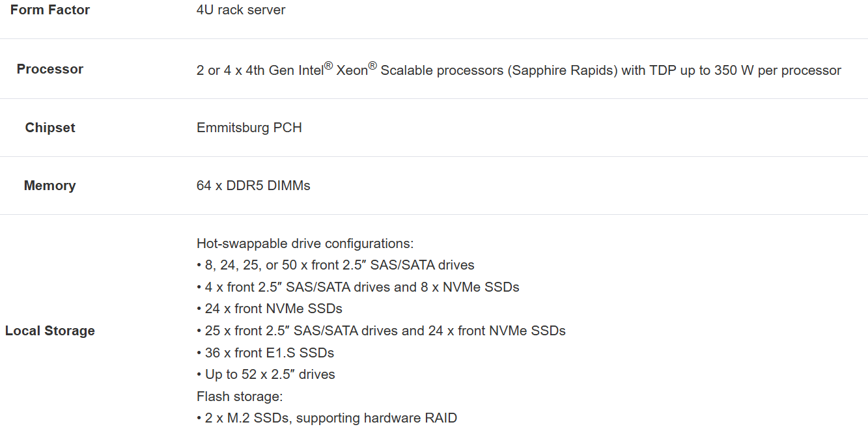Click the Processor row heading

(50, 69)
